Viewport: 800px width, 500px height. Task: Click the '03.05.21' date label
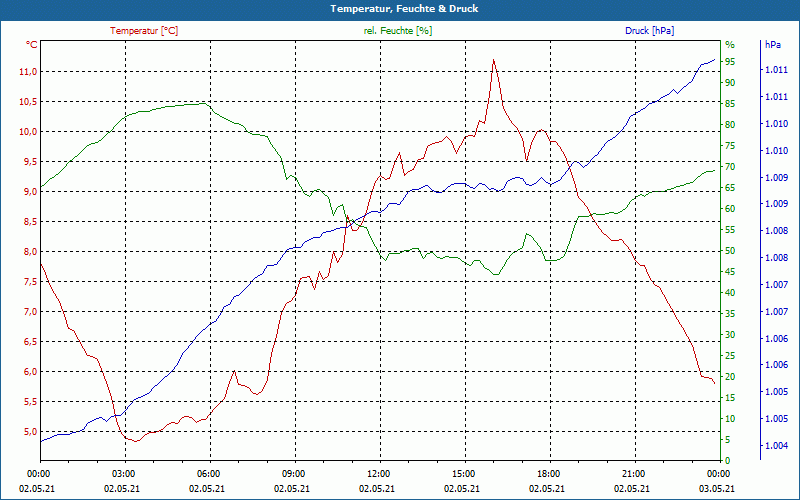(x=717, y=488)
